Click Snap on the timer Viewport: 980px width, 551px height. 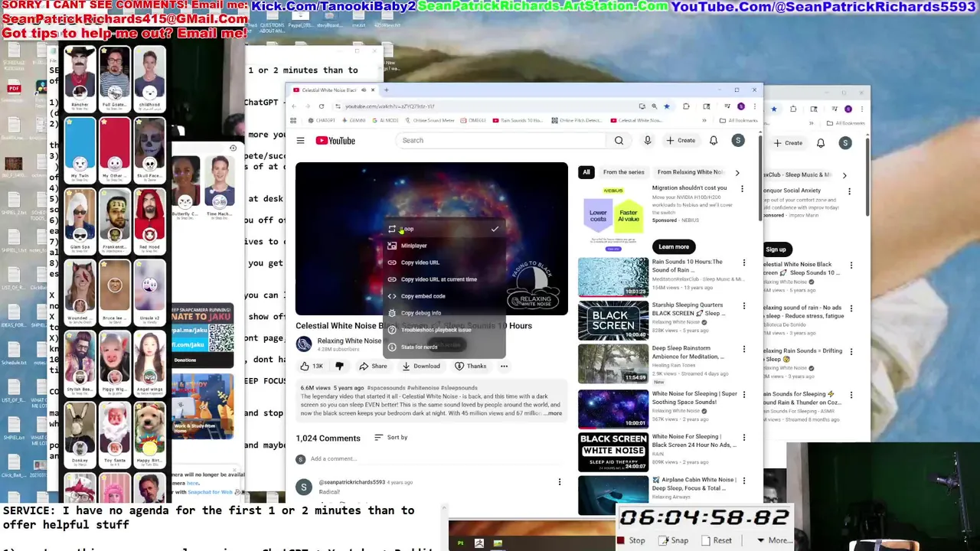(x=674, y=540)
